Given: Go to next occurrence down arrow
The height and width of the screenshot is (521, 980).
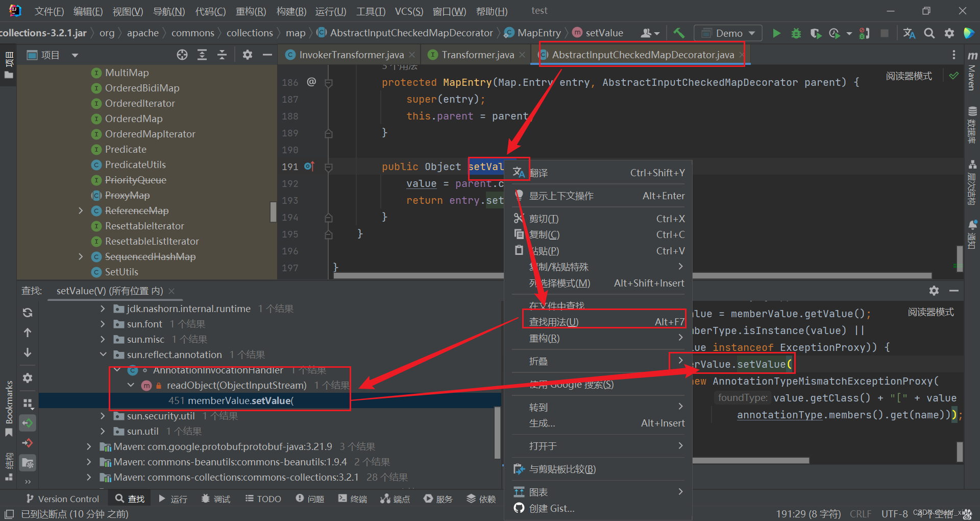Looking at the screenshot, I should click(x=28, y=352).
